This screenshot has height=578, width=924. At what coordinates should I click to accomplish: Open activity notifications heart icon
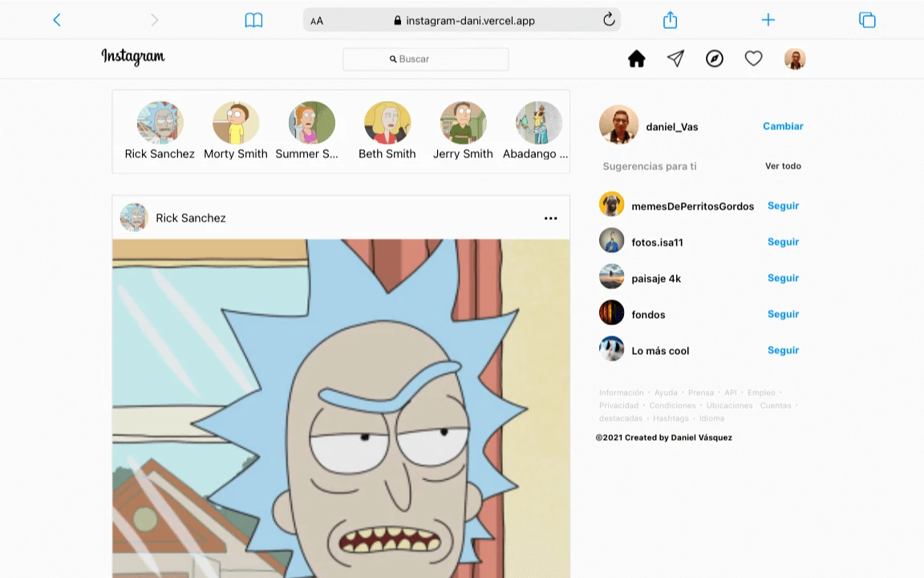point(753,58)
